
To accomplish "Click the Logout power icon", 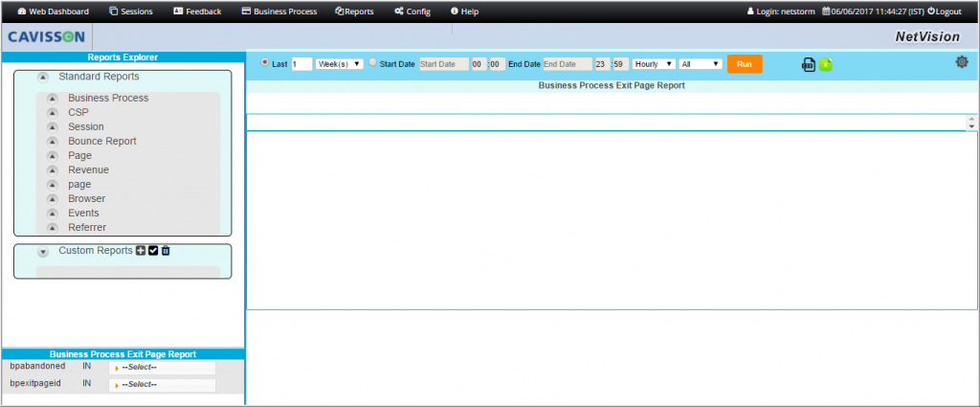I will click(930, 11).
